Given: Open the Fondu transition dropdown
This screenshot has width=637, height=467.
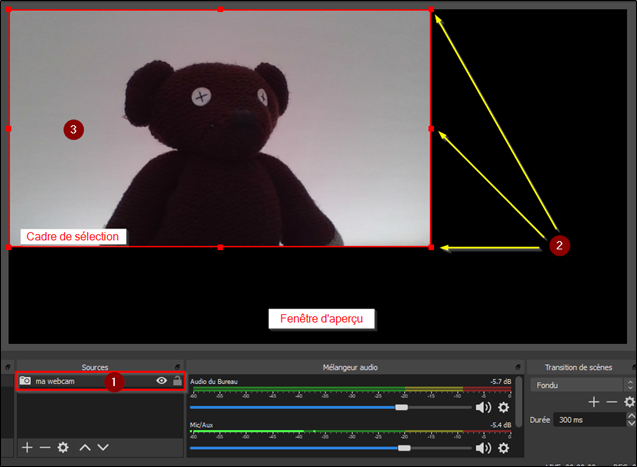Looking at the screenshot, I should pyautogui.click(x=580, y=384).
